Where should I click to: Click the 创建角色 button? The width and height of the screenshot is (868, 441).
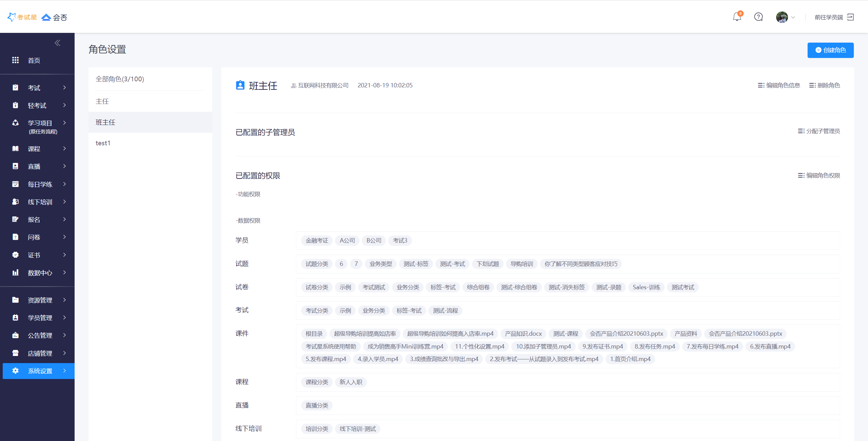[830, 50]
